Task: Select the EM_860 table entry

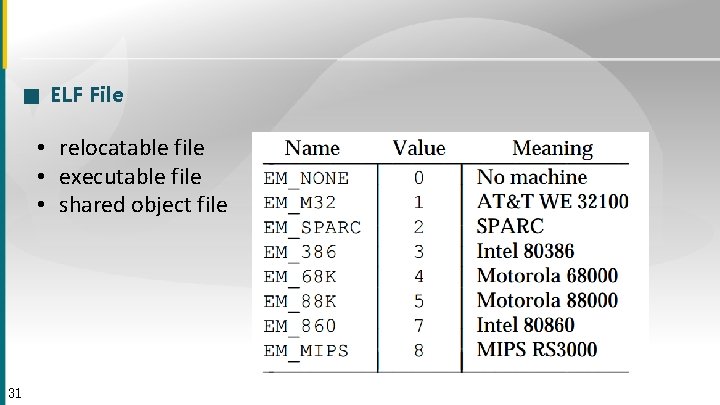Action: 300,326
